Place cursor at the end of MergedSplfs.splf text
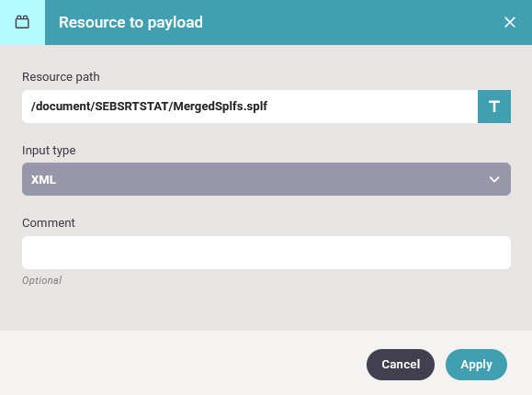 pyautogui.click(x=267, y=107)
